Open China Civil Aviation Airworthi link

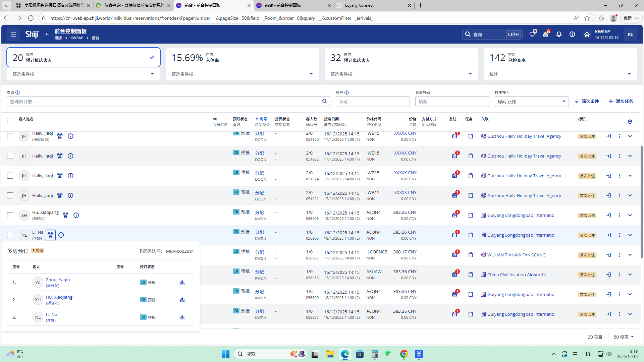pos(516,275)
